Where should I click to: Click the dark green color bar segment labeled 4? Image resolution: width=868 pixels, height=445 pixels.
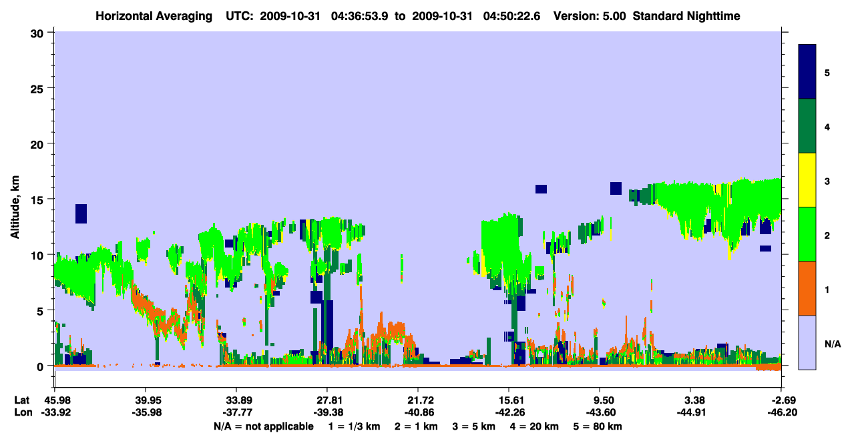(x=807, y=126)
